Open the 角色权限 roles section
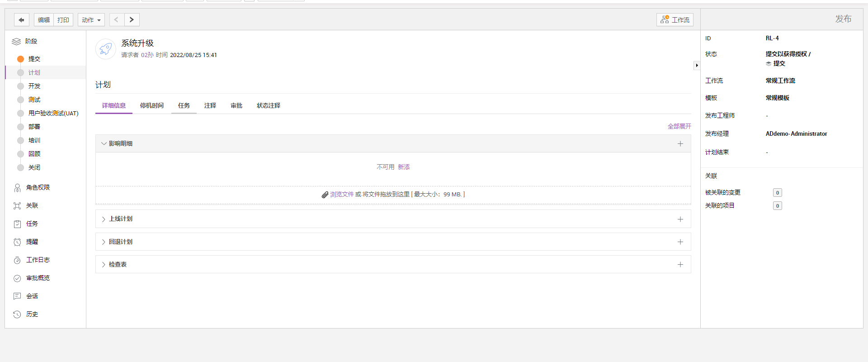868x362 pixels. tap(38, 187)
